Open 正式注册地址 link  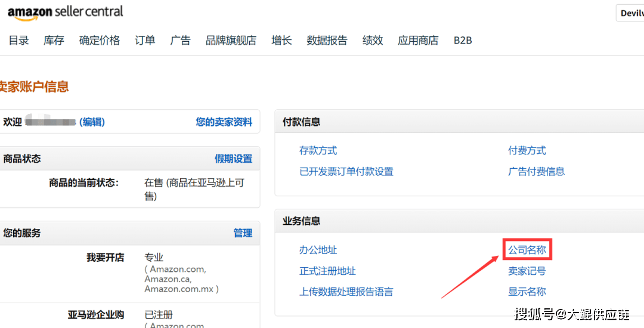tap(328, 271)
